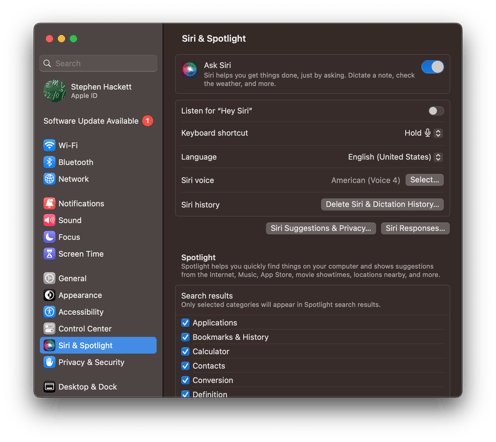496x442 pixels.
Task: Open Control Center settings
Action: tap(98, 329)
